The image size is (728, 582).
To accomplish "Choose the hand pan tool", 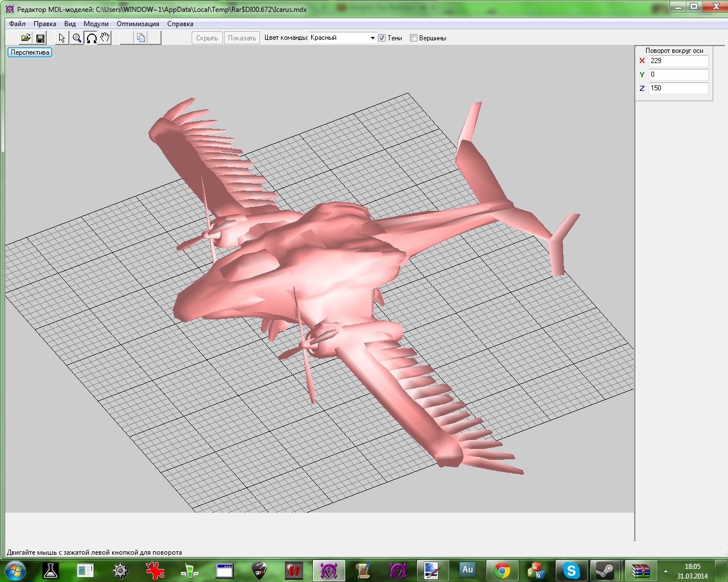I will click(x=105, y=38).
